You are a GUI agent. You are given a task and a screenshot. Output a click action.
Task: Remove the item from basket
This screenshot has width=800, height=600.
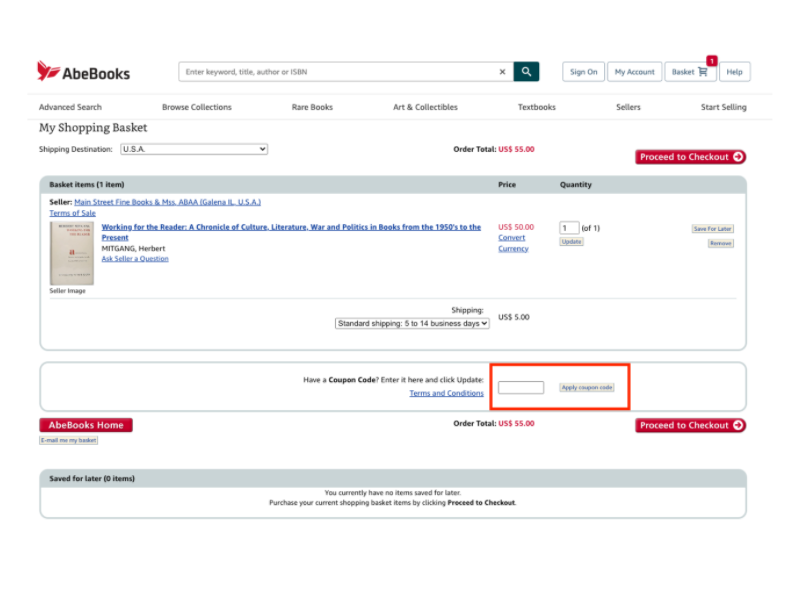720,243
